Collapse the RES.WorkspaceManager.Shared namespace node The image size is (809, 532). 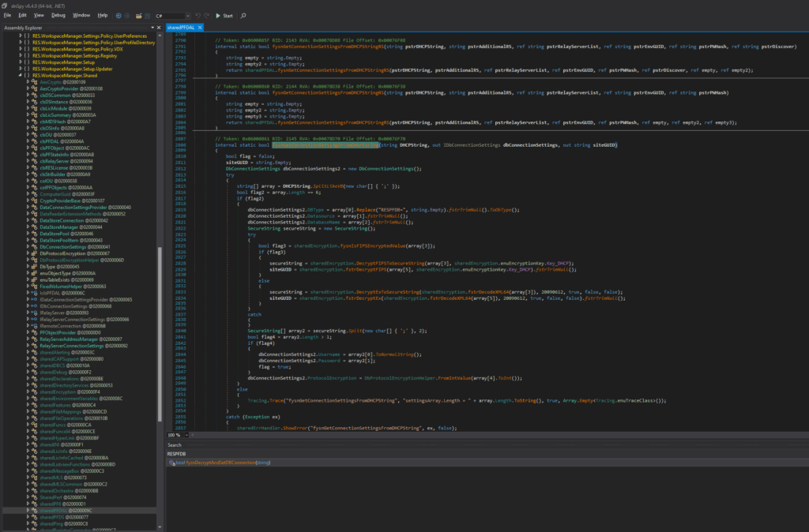[x=21, y=75]
